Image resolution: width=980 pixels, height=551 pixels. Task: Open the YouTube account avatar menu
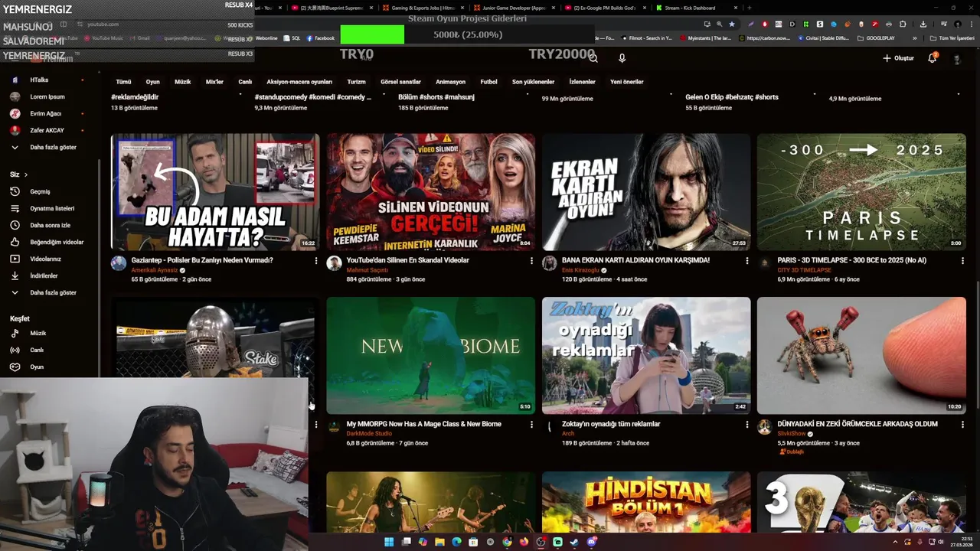click(957, 58)
